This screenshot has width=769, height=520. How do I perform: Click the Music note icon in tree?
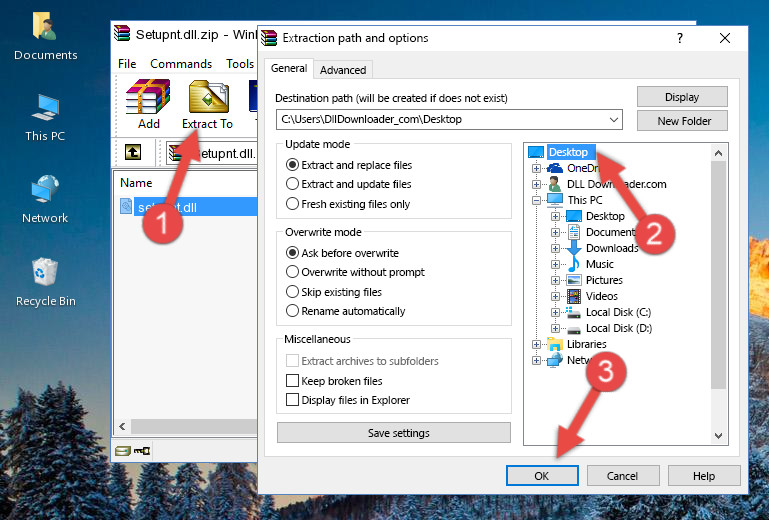coord(574,264)
